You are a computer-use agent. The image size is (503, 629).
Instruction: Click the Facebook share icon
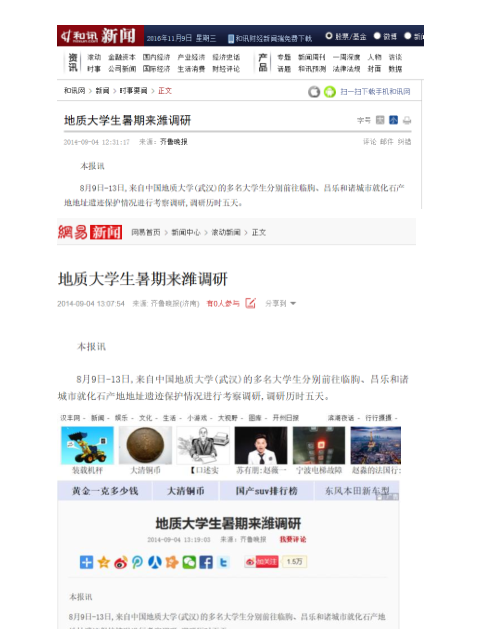206,562
